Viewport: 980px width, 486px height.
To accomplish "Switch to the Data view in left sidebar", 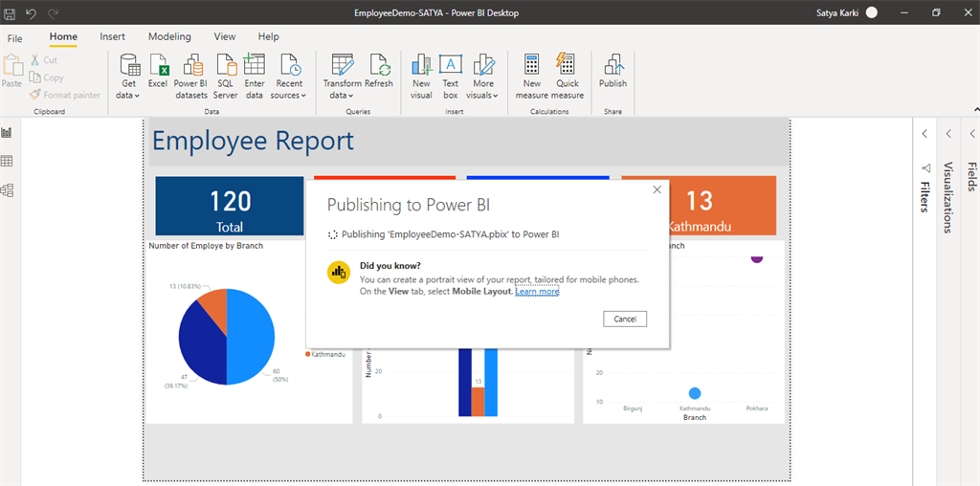I will pyautogui.click(x=8, y=162).
